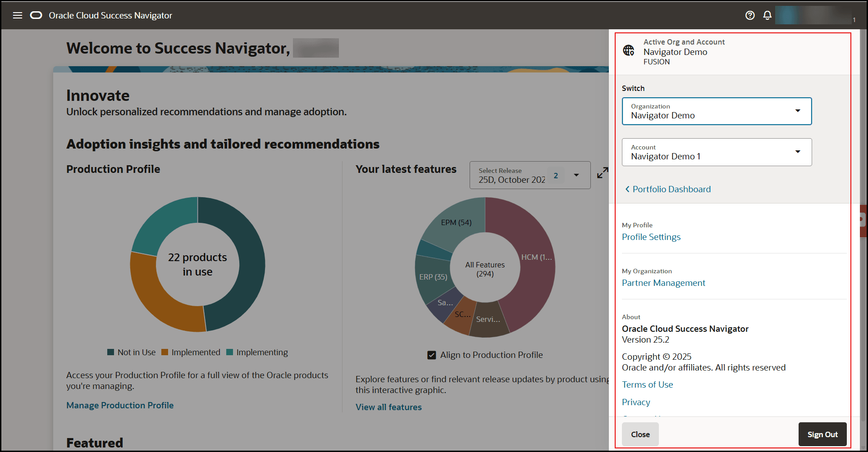Image resolution: width=868 pixels, height=452 pixels.
Task: Select the Sa... chart segment
Action: point(445,303)
